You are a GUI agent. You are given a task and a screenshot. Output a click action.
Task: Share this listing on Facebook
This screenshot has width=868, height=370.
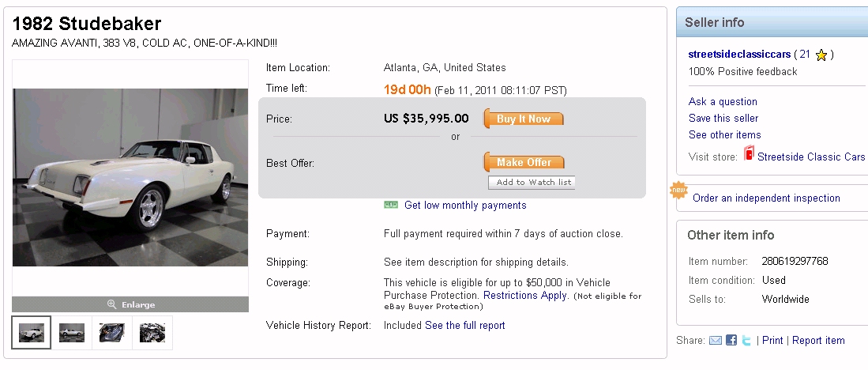pos(731,340)
